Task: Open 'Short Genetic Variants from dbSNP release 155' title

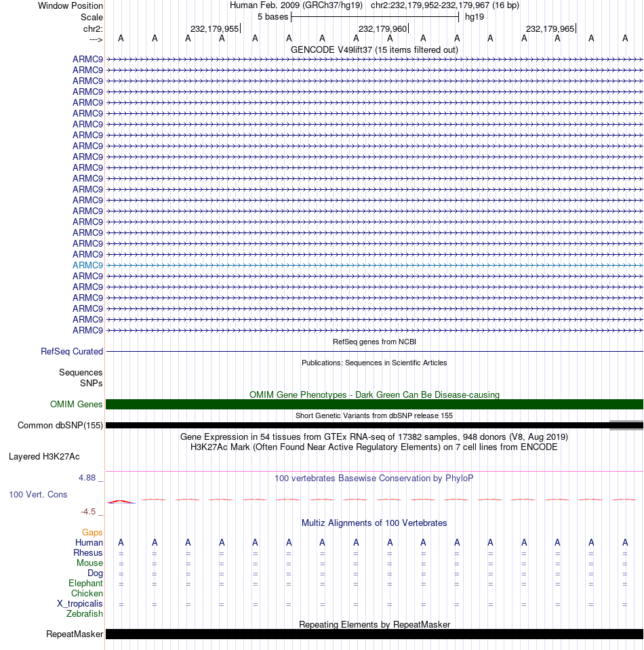Action: [x=374, y=415]
